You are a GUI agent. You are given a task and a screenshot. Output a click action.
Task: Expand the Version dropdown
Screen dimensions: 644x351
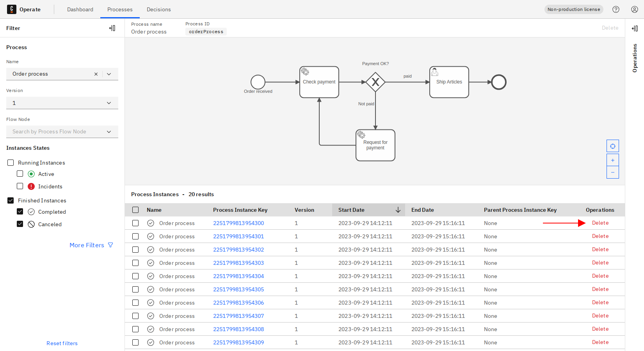tap(109, 103)
